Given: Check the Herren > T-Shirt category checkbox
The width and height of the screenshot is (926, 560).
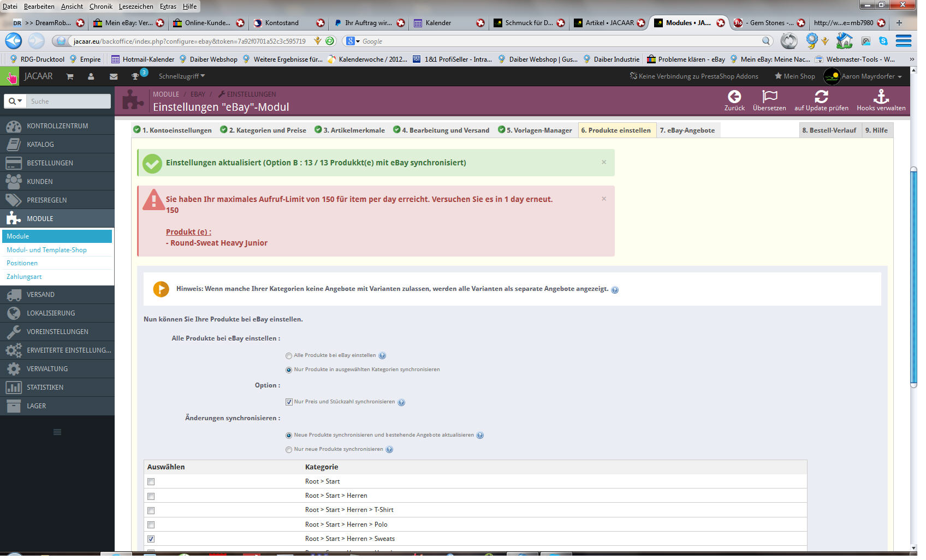Looking at the screenshot, I should click(151, 511).
